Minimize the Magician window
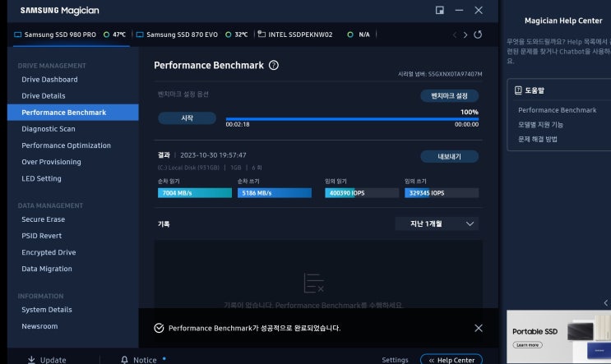The image size is (611, 364). pos(459,10)
